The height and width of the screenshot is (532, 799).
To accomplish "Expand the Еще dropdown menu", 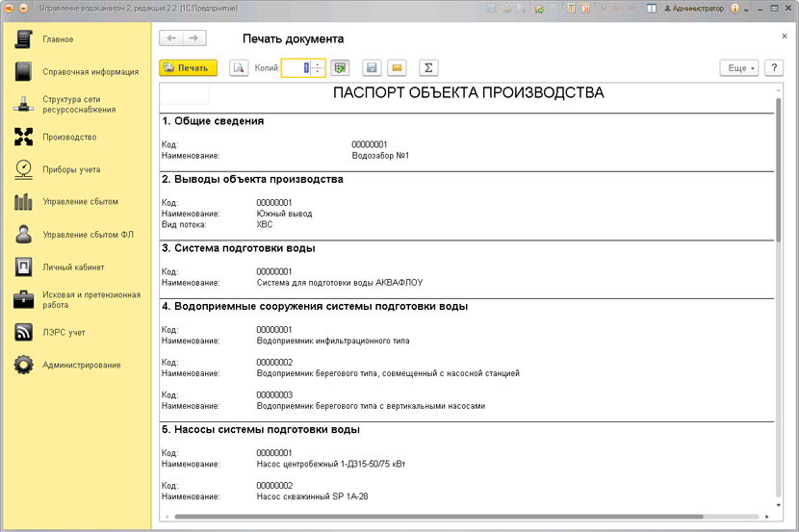I will 738,68.
